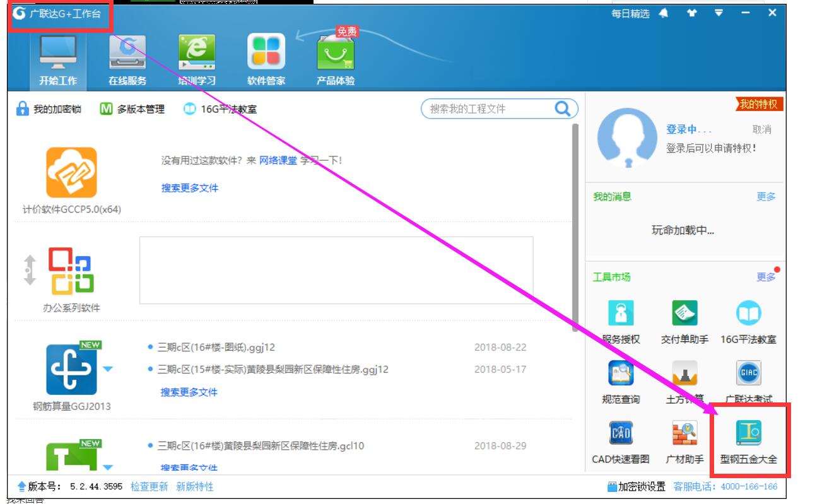Expand dropdown beside the green software icon
839x504 pixels.
click(108, 467)
